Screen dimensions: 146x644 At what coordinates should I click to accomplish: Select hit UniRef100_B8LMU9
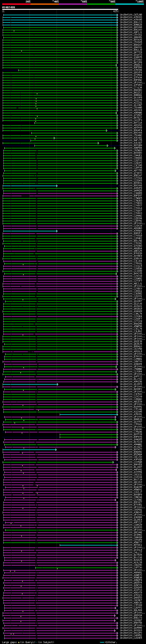pyautogui.click(x=131, y=610)
